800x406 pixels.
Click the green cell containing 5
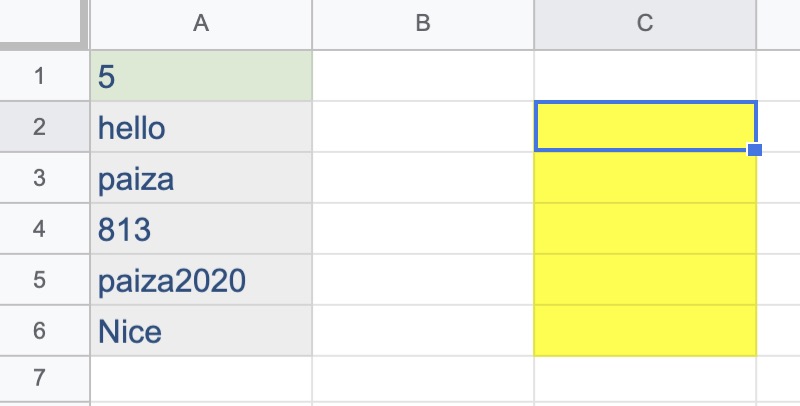tap(201, 76)
